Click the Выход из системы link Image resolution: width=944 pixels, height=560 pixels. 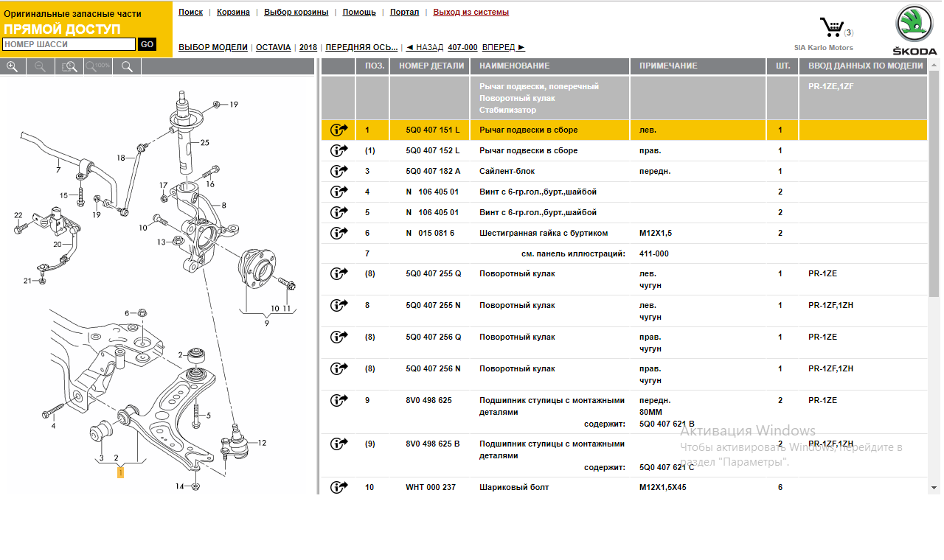click(471, 12)
